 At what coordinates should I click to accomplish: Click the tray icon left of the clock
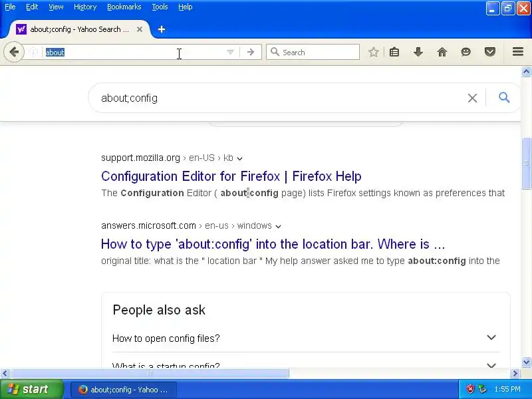(x=483, y=389)
